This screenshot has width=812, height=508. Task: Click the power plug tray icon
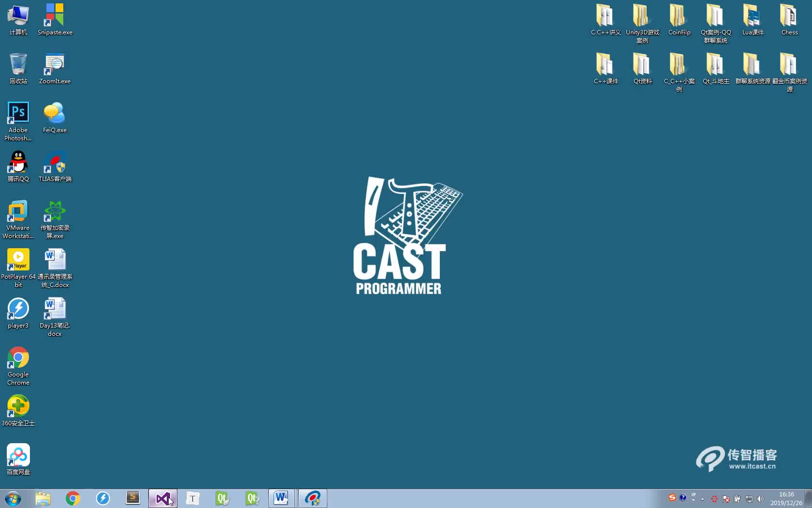[738, 499]
